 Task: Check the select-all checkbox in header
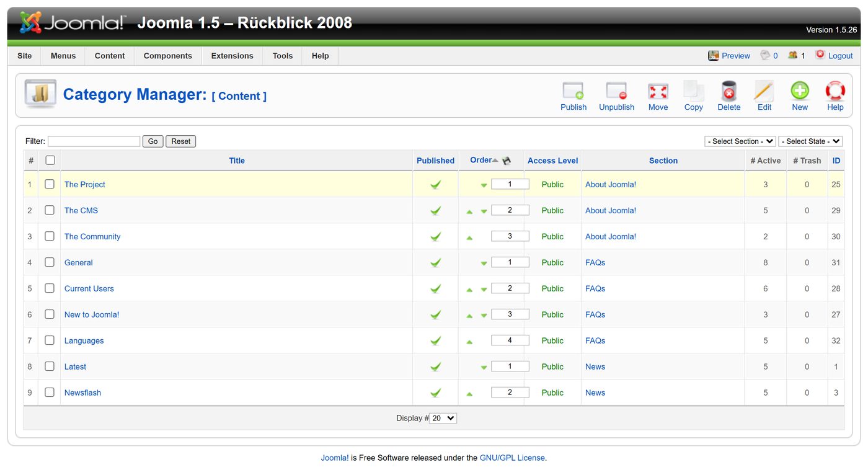click(x=50, y=160)
